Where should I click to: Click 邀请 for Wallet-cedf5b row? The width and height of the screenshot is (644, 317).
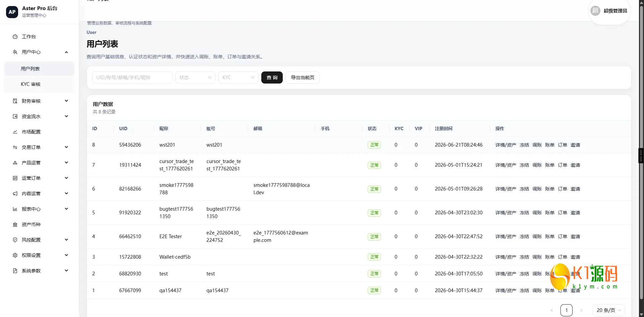click(x=575, y=257)
